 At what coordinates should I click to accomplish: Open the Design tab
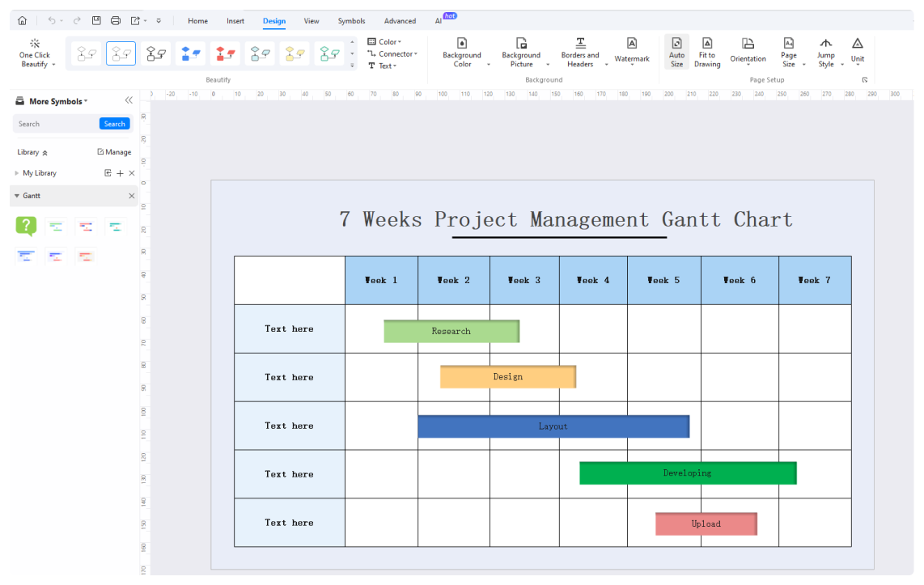click(x=274, y=20)
